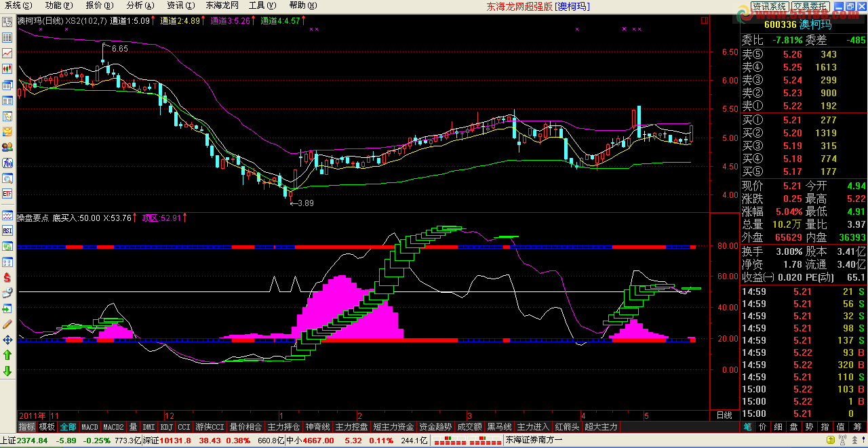The image size is (868, 448).
Task: Click the wavy indicator line icon
Action: coord(7,216)
